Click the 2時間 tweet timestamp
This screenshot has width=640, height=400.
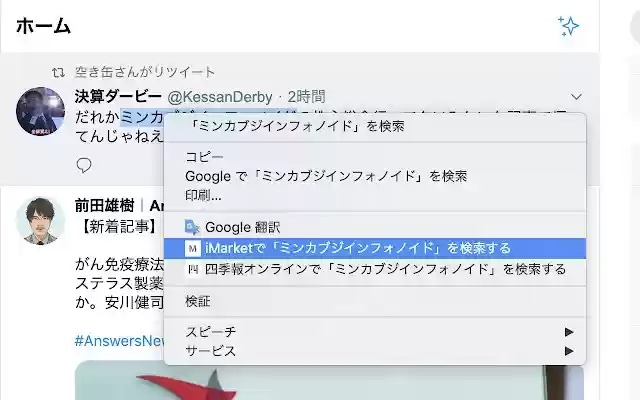(307, 97)
